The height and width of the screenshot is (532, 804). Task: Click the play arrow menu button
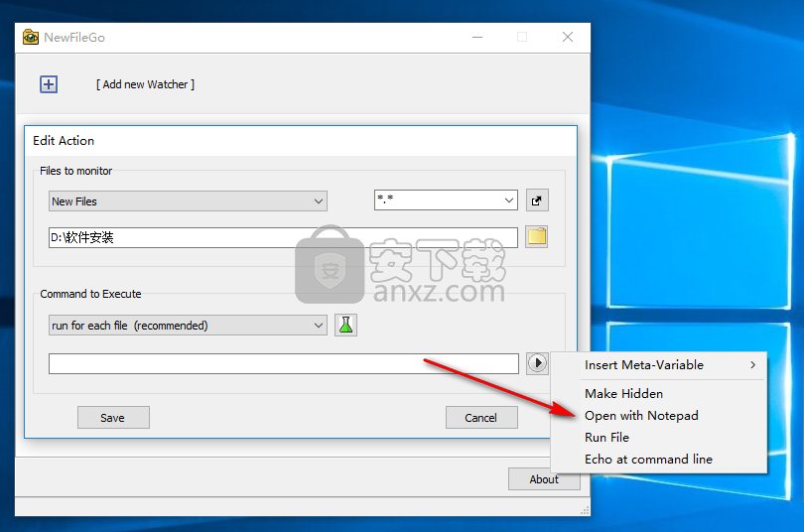pos(537,363)
